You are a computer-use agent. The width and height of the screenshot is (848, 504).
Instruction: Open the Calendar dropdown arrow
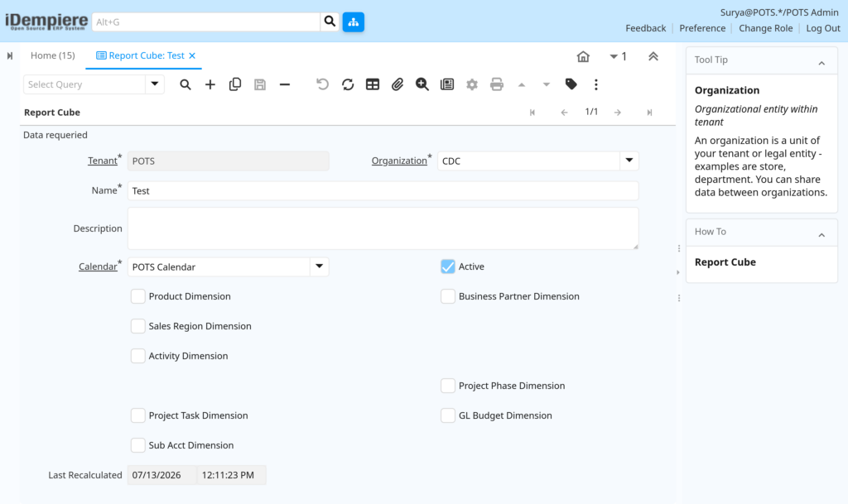click(x=319, y=266)
